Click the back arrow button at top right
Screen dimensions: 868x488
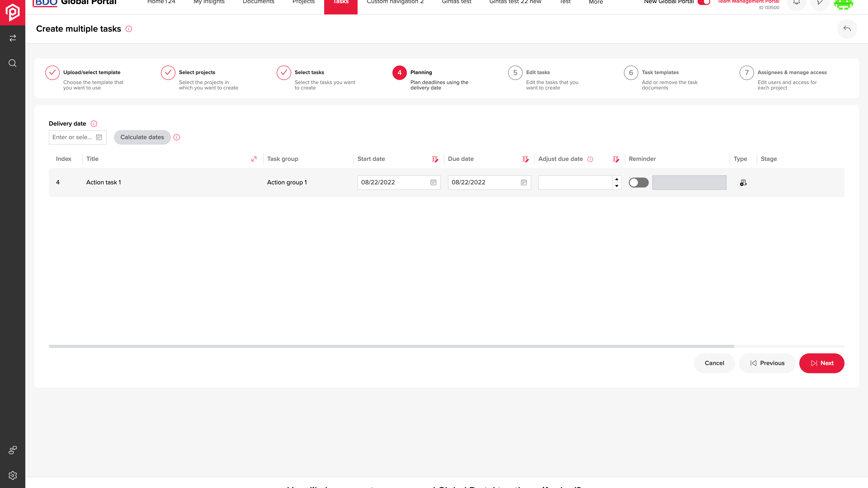click(847, 29)
